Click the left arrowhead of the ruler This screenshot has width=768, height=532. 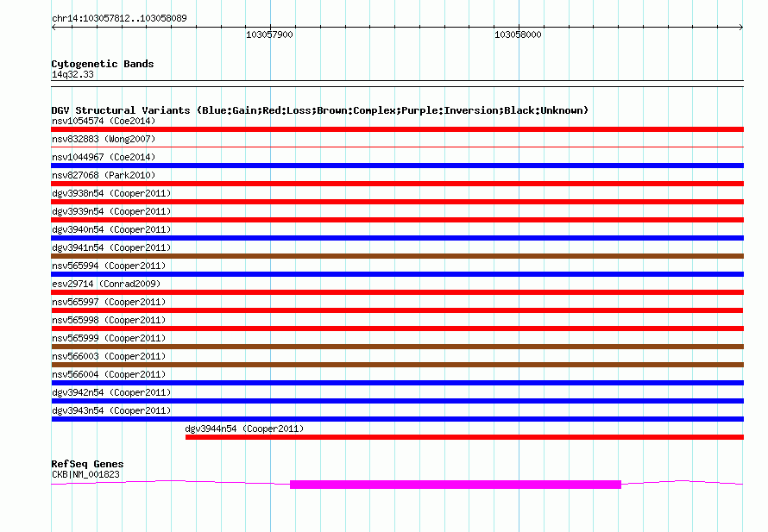coord(54,27)
